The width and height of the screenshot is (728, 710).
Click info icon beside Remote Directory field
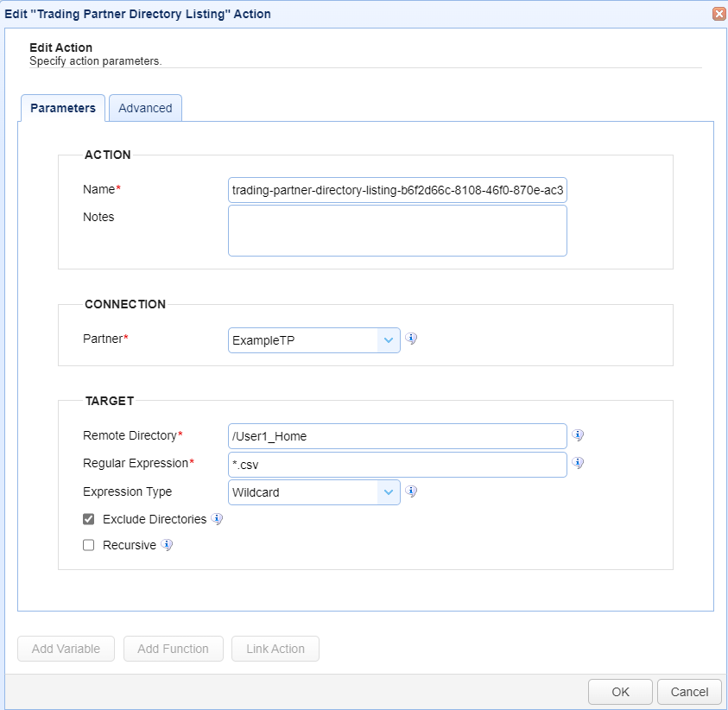point(578,435)
